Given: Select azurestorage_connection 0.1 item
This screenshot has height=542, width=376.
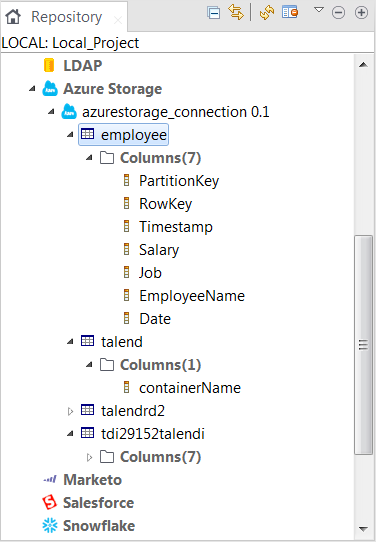Looking at the screenshot, I should coord(176,112).
